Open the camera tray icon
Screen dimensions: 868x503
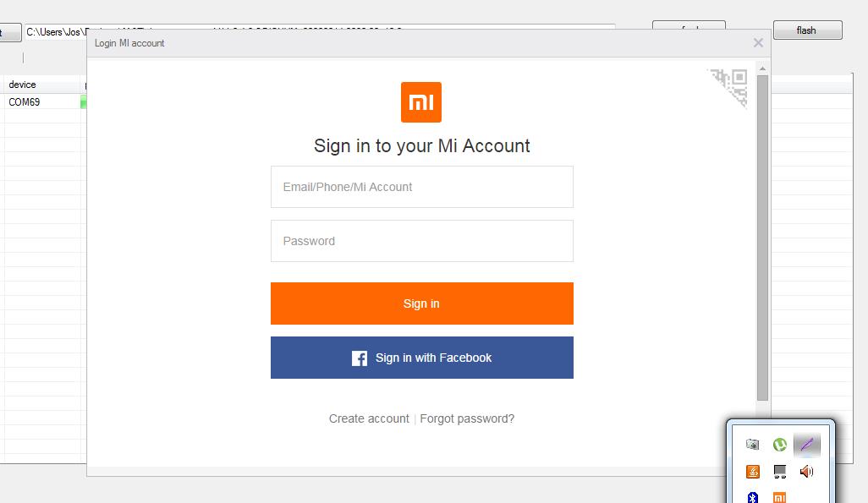pyautogui.click(x=752, y=445)
